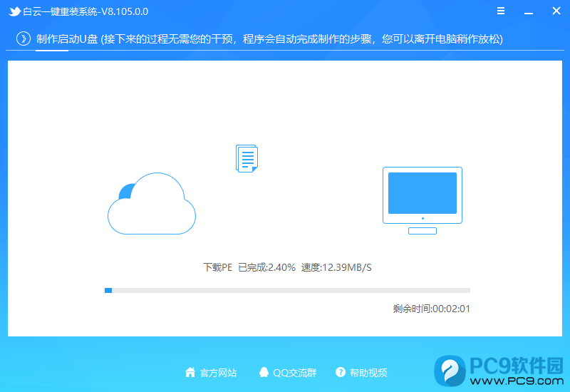Click the bell icon beside QQ交流群
This screenshot has width=570, height=392.
pyautogui.click(x=264, y=372)
